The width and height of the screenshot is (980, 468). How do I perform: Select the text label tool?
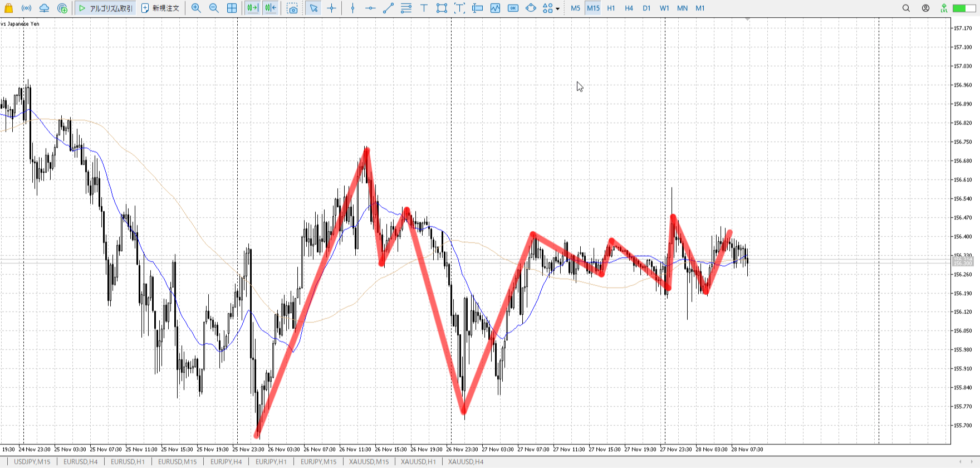coord(424,8)
